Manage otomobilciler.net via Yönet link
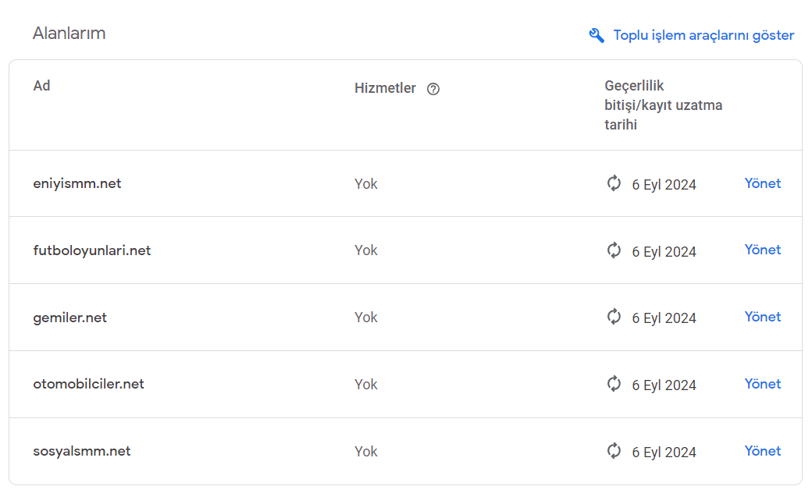Viewport: 812px width, 504px height. [x=762, y=383]
